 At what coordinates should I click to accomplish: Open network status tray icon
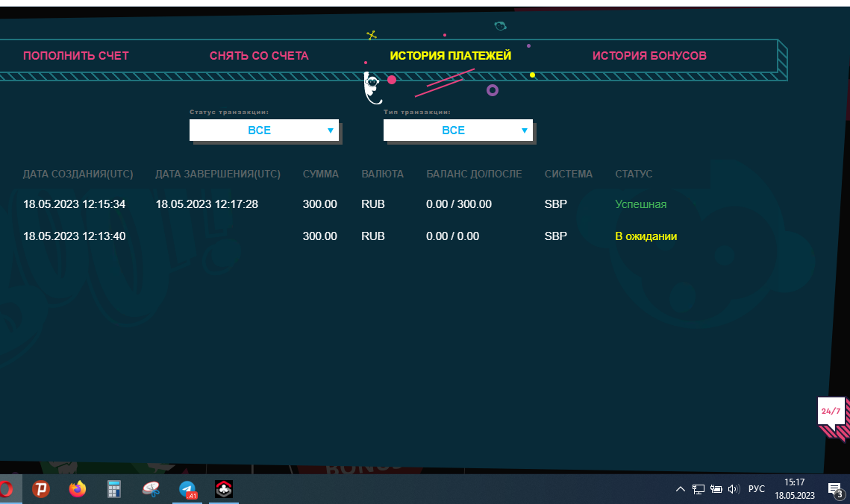(699, 489)
